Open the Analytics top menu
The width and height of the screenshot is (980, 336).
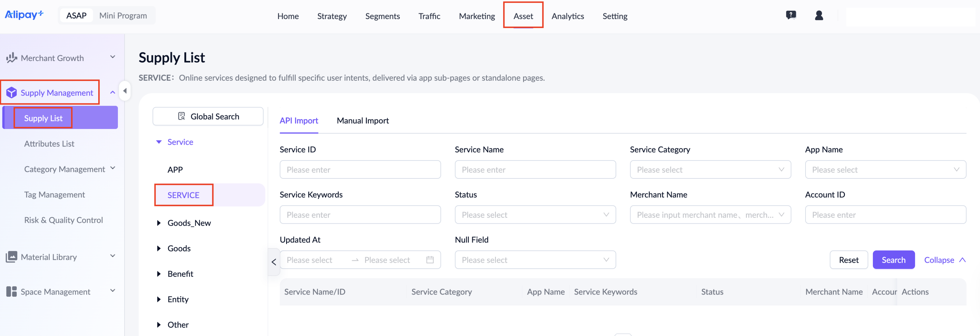(567, 16)
